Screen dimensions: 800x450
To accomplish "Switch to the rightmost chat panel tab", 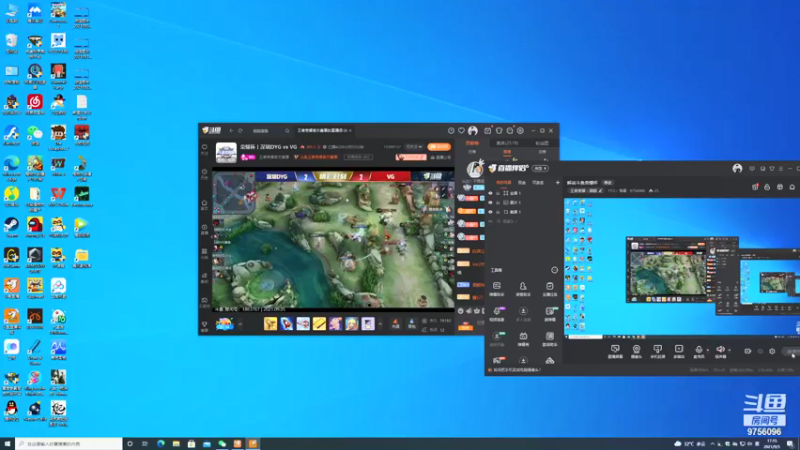I will click(x=542, y=143).
